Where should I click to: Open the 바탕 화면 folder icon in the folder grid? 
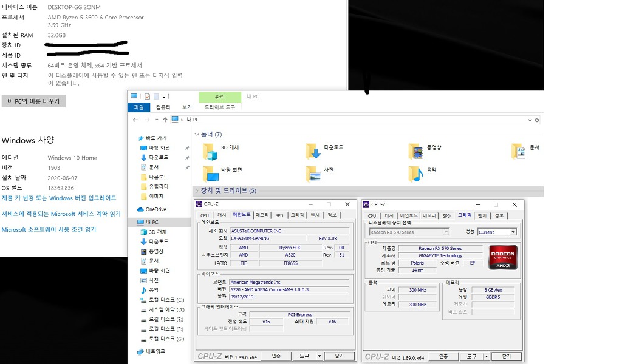(x=210, y=174)
